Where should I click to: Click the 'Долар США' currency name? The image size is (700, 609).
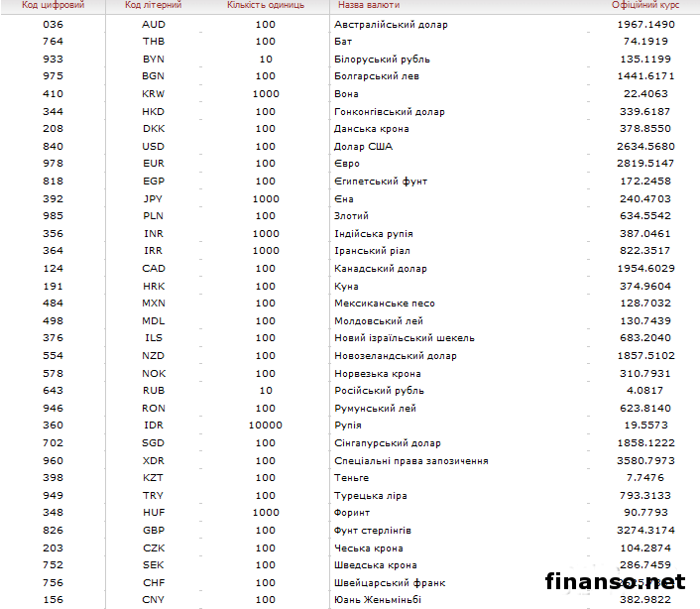tap(363, 146)
